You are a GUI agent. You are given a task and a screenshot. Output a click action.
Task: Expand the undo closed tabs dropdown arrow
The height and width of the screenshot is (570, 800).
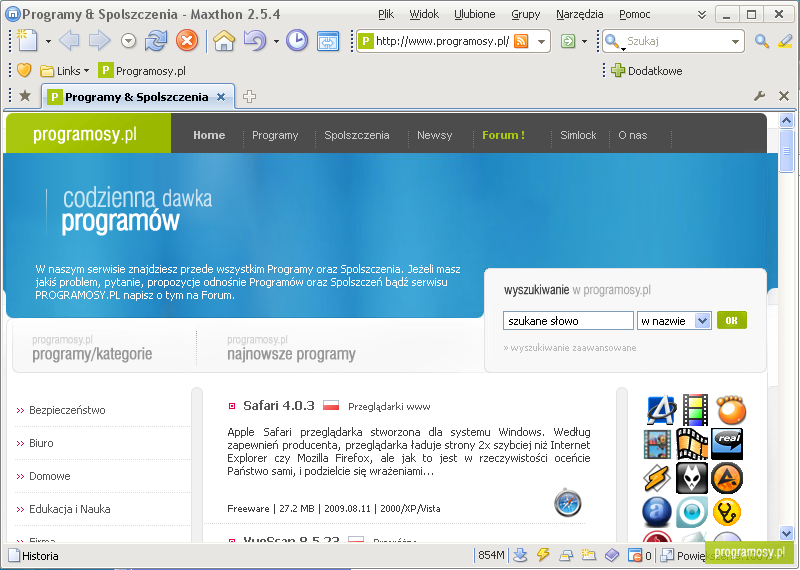pos(276,41)
